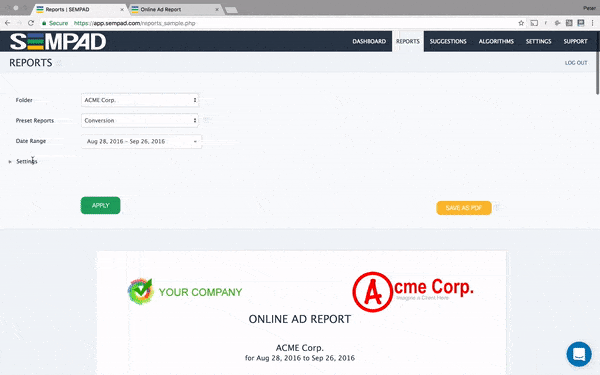Select the Reports nav tab
This screenshot has height=375, width=600.
click(408, 41)
